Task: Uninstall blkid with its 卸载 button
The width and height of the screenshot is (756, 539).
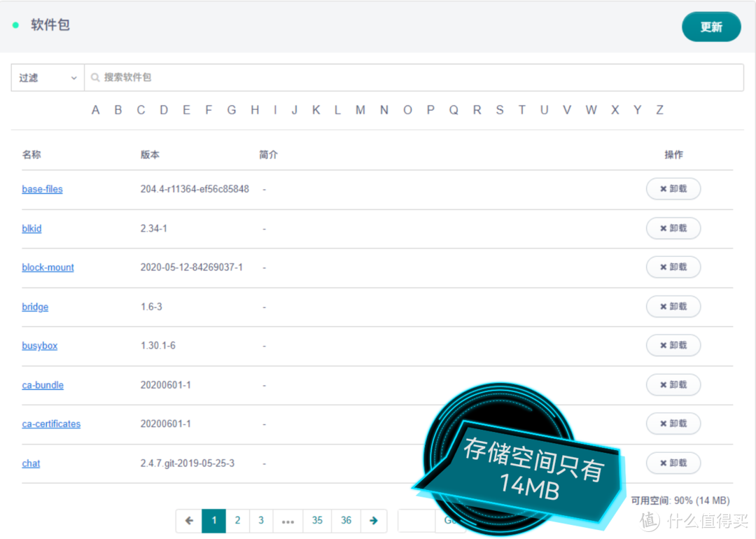Action: tap(673, 228)
